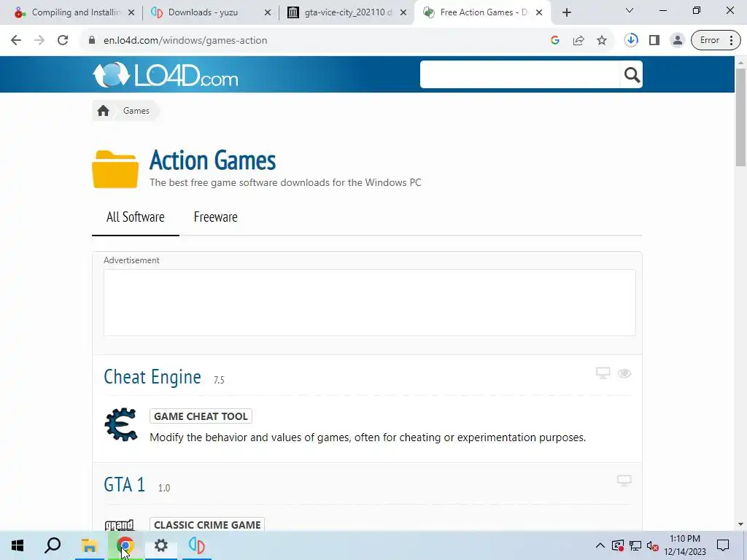The width and height of the screenshot is (747, 560).
Task: Close the gta-vice-city tab
Action: coord(403,12)
